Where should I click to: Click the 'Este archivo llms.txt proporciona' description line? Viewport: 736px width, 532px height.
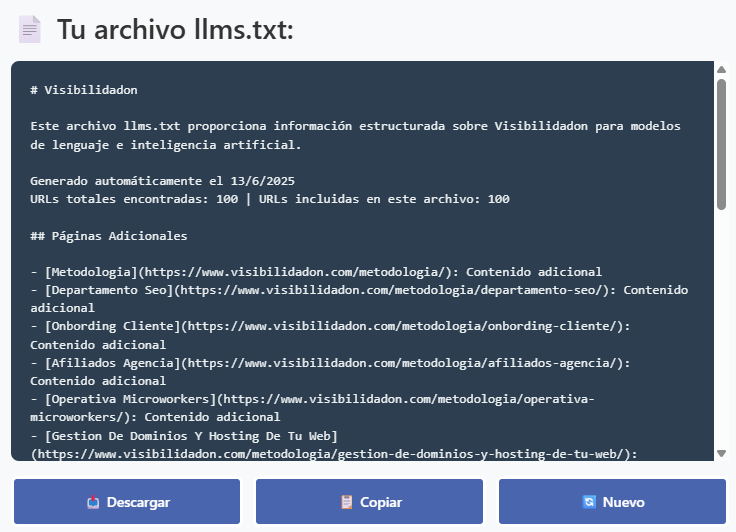(x=355, y=126)
